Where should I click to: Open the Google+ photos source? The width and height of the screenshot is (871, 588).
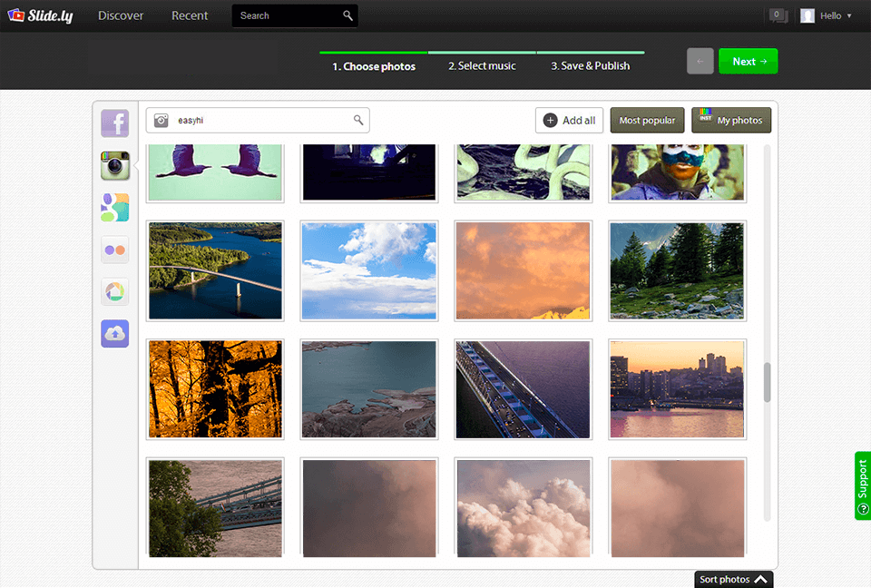(x=114, y=207)
